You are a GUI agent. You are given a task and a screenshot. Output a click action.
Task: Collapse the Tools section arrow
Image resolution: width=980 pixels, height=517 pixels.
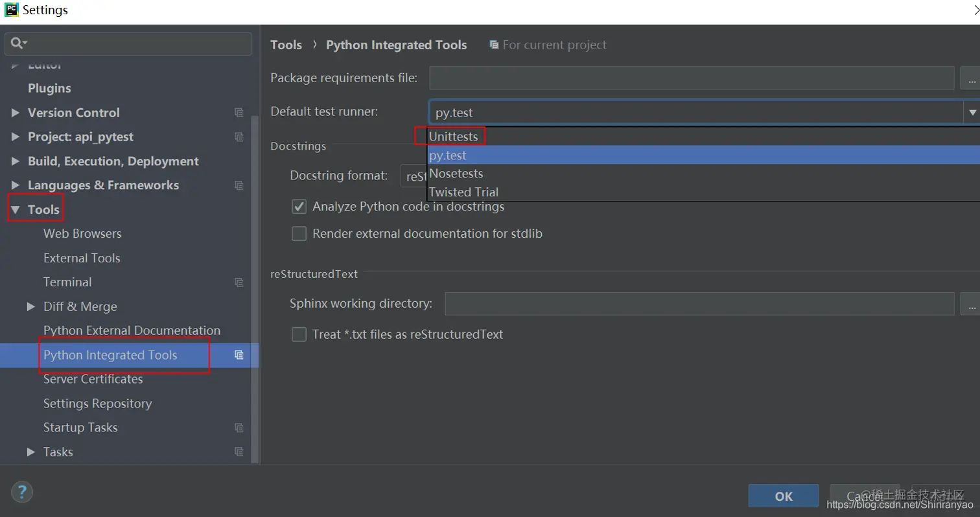[x=15, y=210]
